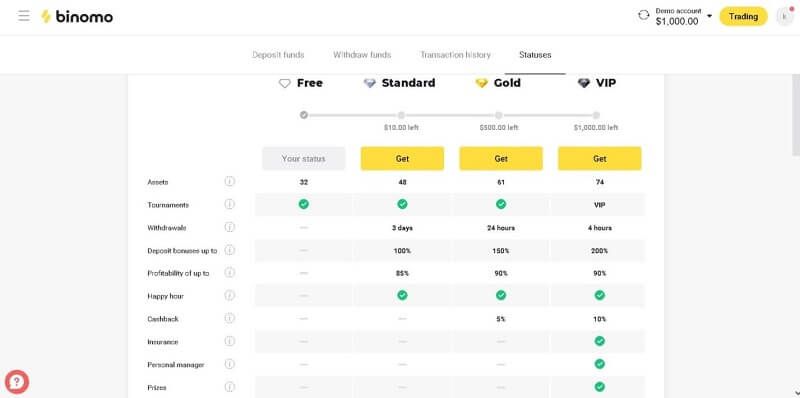Show info for Profitability row
This screenshot has height=398, width=800.
click(230, 272)
